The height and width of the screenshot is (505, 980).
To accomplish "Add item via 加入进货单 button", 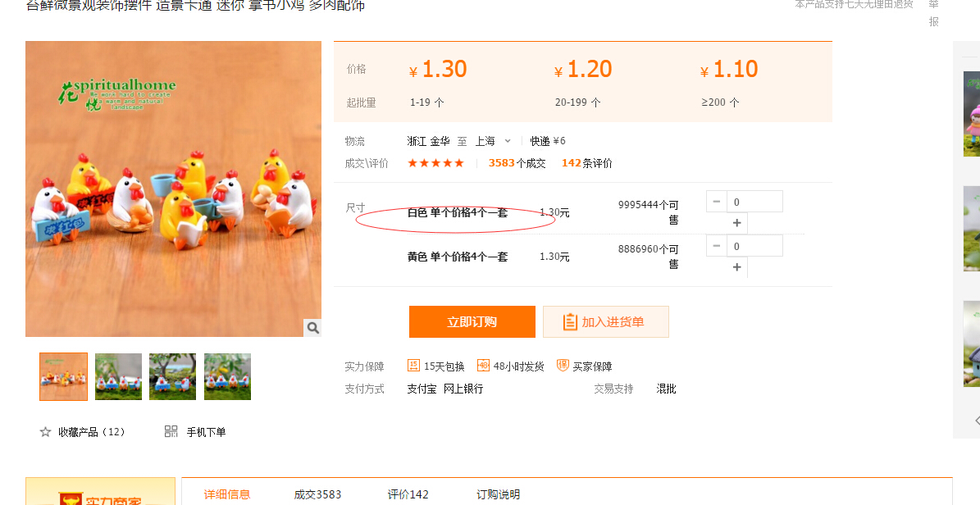I will (605, 322).
